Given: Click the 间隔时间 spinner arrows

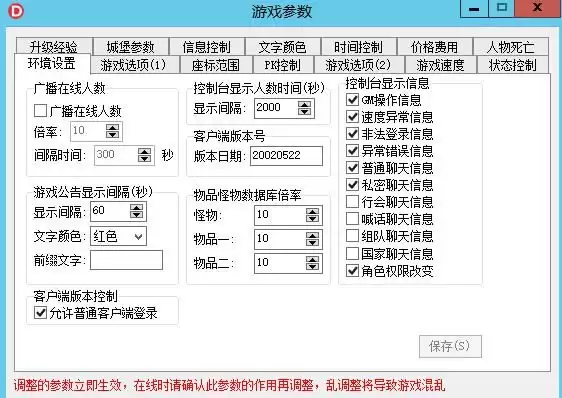Looking at the screenshot, I should tap(144, 155).
